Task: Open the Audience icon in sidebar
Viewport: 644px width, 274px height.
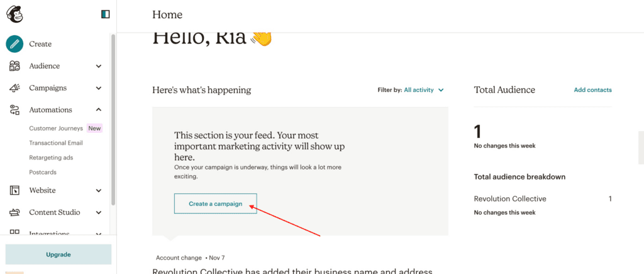Action: tap(15, 66)
